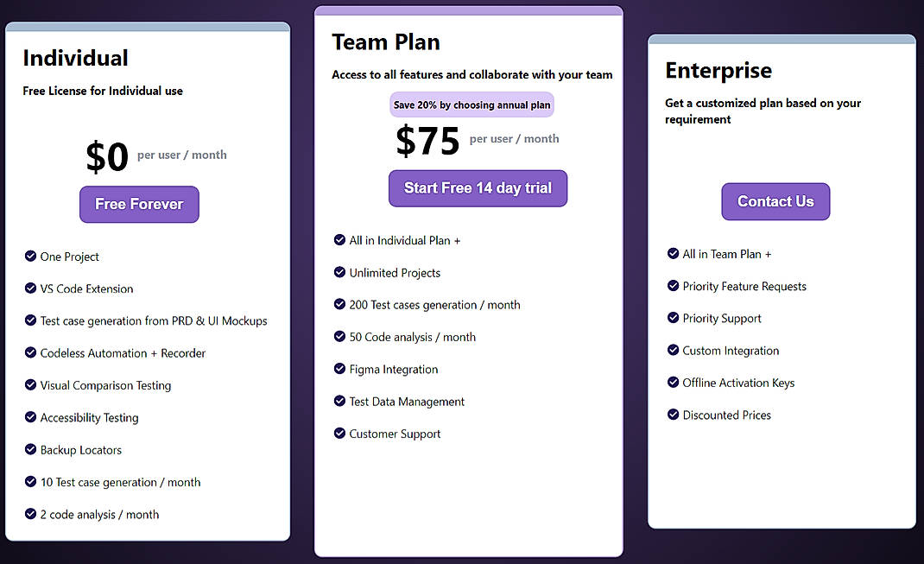
Task: Select the checkmark next to Backup Locators
Action: (x=31, y=450)
